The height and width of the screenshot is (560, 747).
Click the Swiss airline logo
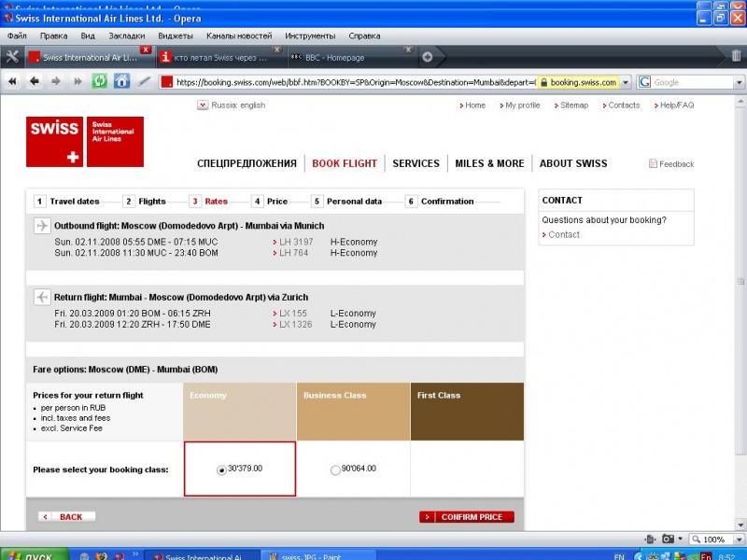[x=85, y=142]
